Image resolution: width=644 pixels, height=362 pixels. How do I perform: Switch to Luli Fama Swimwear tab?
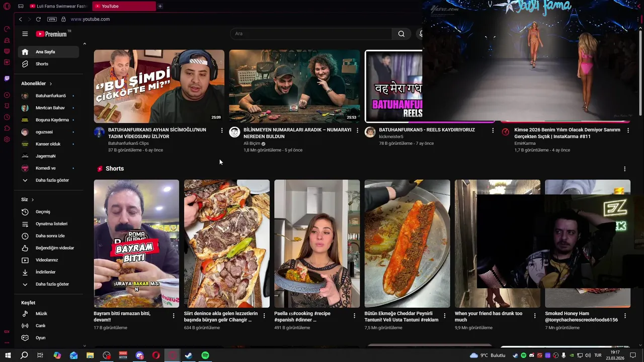(x=58, y=6)
